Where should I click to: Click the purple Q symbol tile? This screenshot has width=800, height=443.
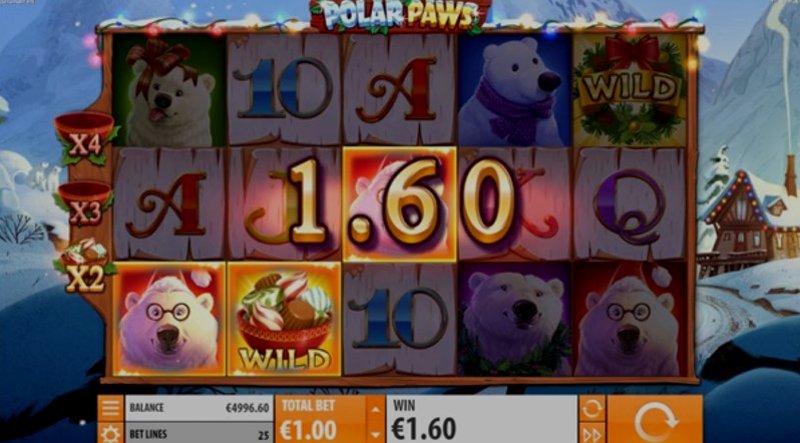coord(630,205)
